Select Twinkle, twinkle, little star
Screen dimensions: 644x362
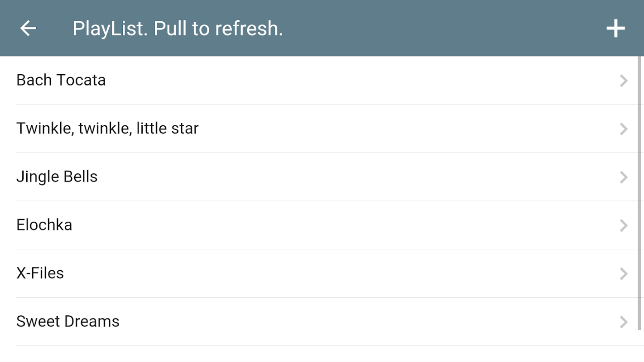pos(107,129)
